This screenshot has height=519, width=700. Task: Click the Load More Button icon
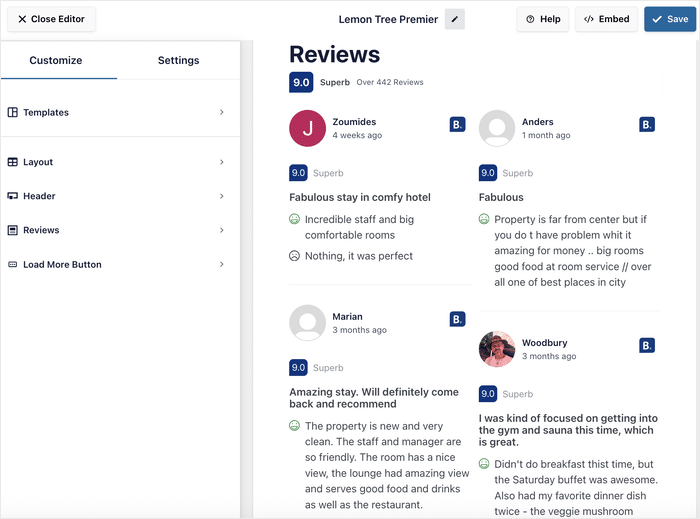tap(12, 265)
